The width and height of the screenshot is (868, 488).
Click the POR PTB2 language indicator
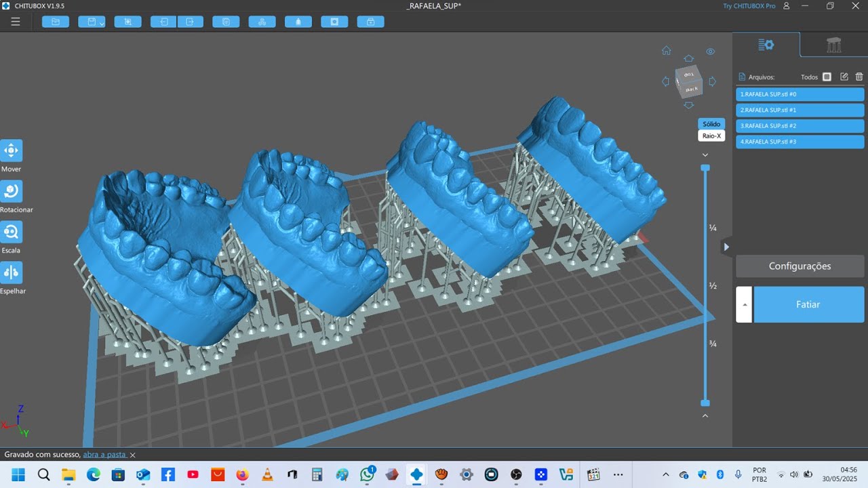click(x=759, y=474)
